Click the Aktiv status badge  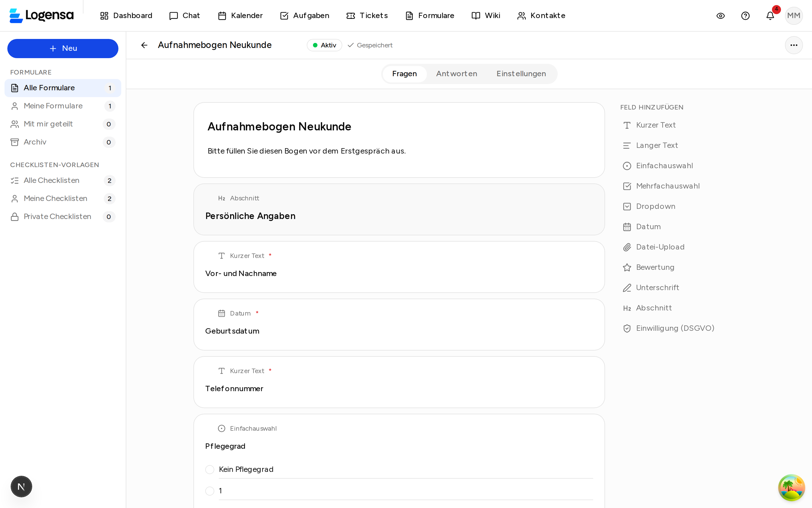(324, 45)
